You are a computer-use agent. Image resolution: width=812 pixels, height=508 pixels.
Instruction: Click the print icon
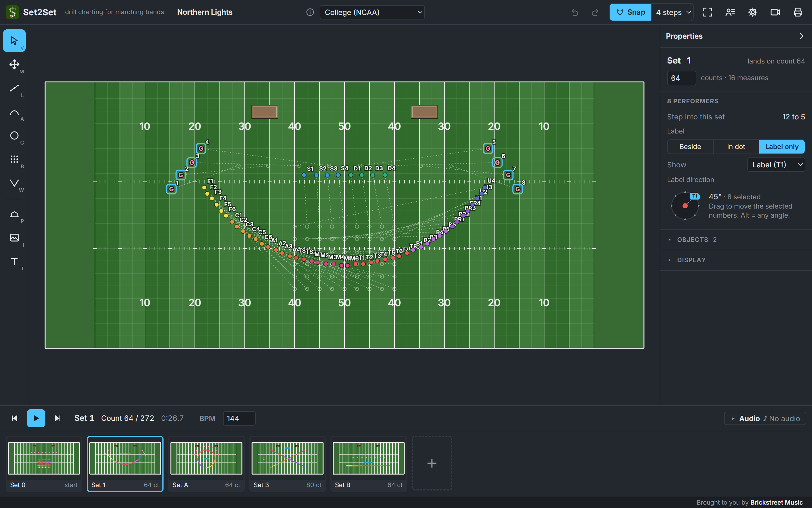coord(798,12)
